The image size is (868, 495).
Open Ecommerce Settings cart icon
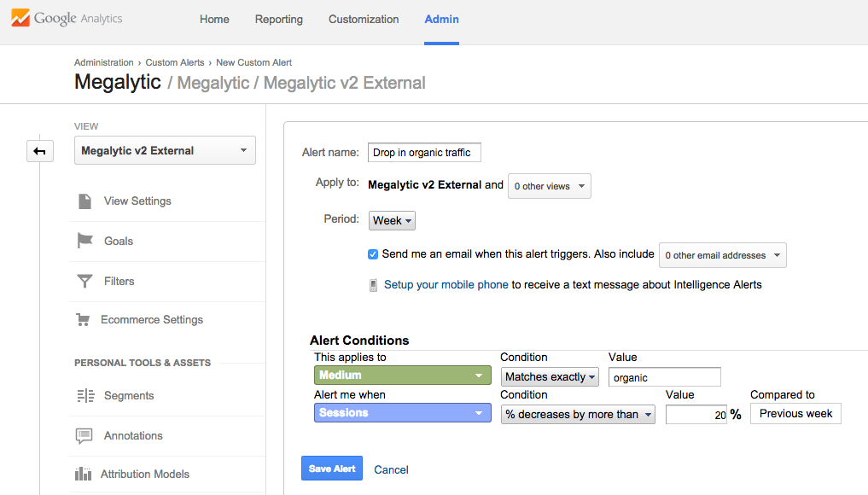click(x=83, y=320)
